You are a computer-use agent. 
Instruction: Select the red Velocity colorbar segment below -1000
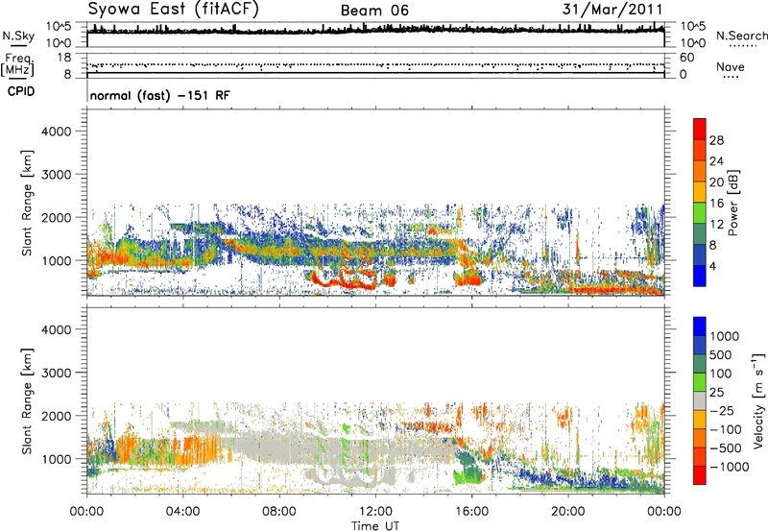[x=700, y=475]
